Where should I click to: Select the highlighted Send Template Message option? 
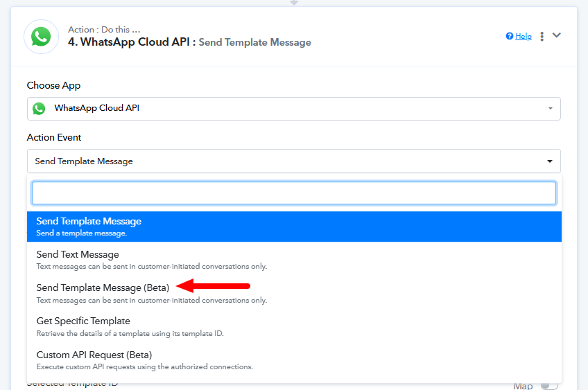pyautogui.click(x=294, y=227)
